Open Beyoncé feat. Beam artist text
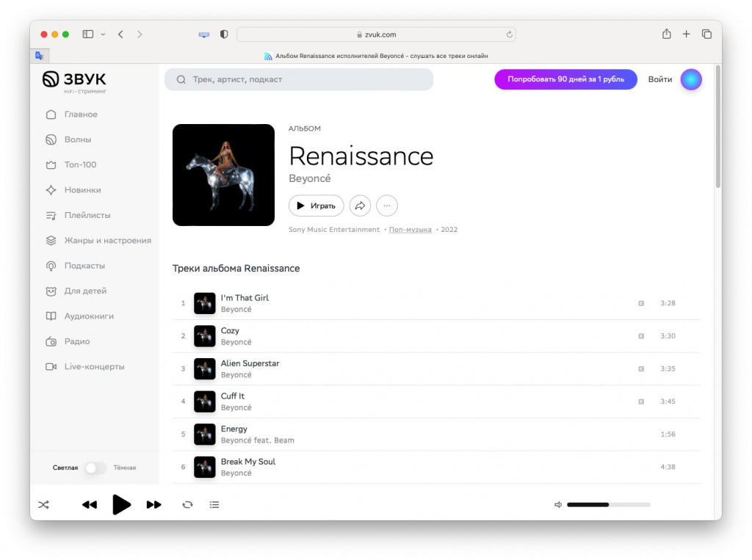The image size is (752, 560). [x=258, y=440]
